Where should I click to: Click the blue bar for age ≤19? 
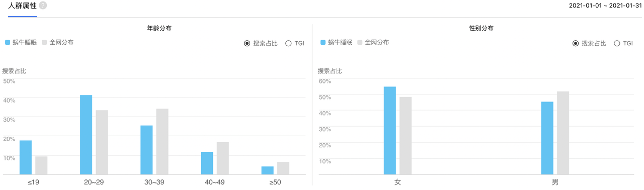click(26, 157)
